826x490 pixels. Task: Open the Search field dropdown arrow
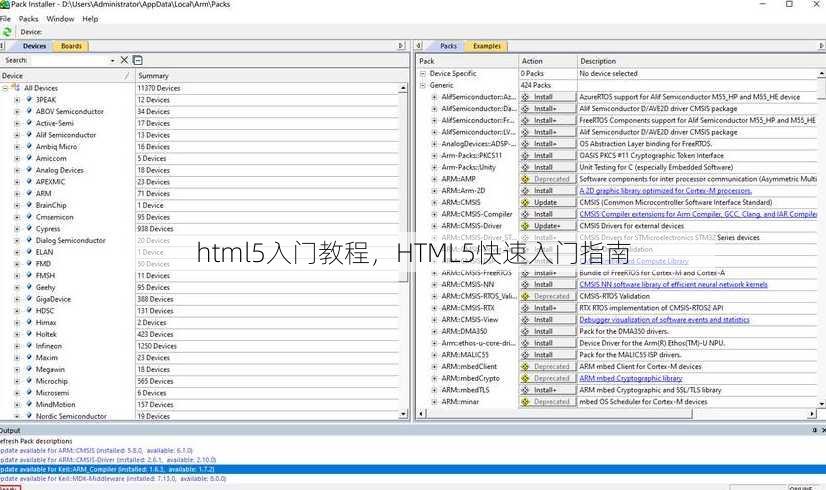(112, 61)
